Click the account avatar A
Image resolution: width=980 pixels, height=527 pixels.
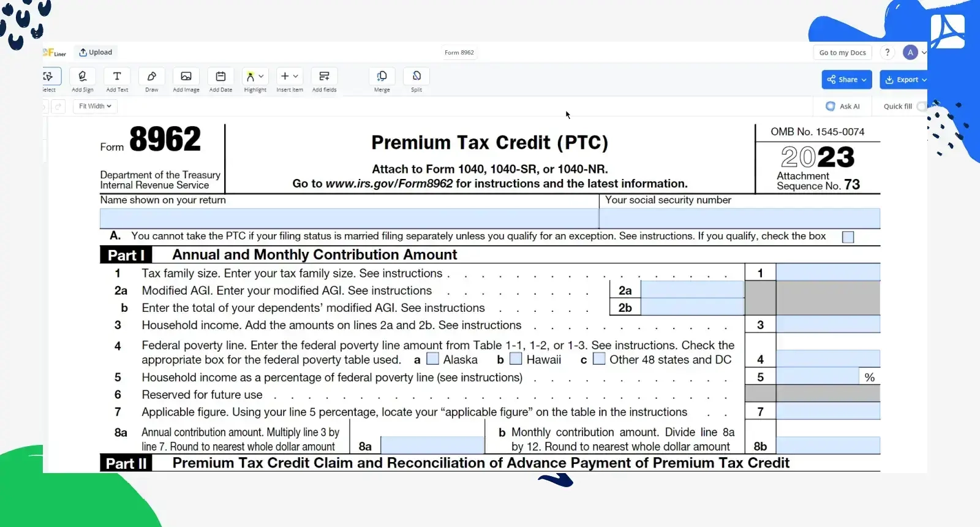pyautogui.click(x=910, y=53)
